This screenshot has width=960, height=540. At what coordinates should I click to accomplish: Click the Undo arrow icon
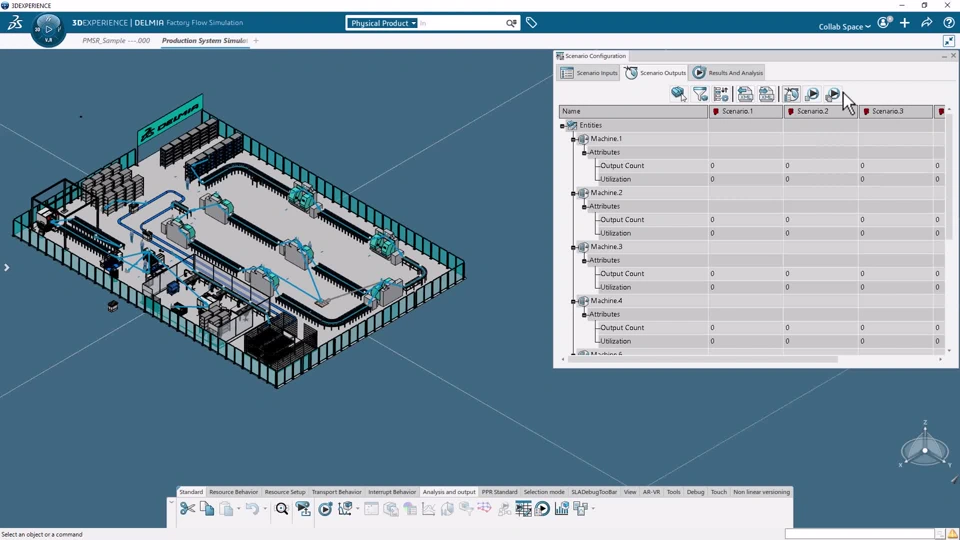(252, 508)
